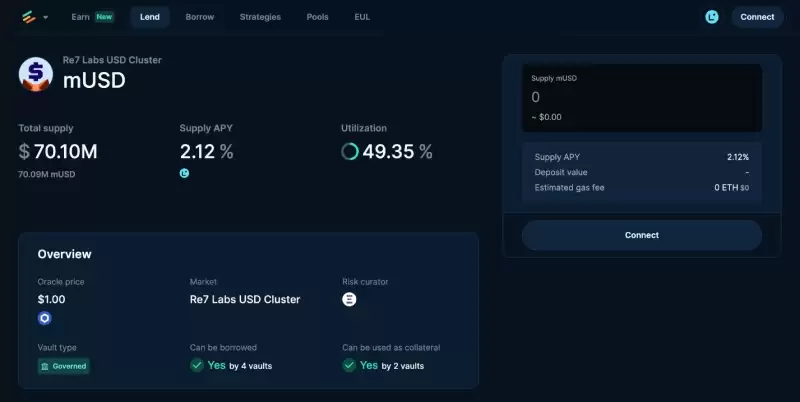
Task: Open the Borrow tab
Action: [199, 17]
